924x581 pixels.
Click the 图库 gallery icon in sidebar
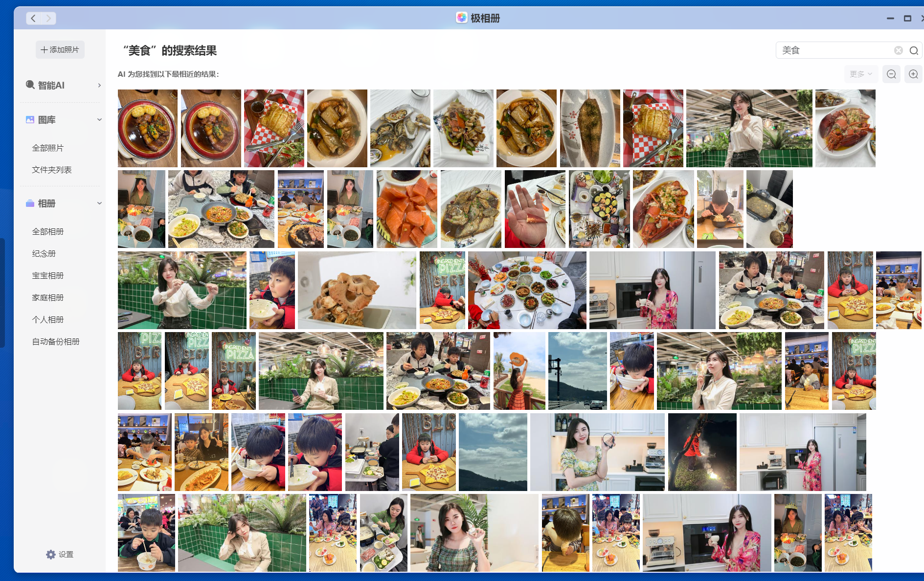pyautogui.click(x=30, y=119)
